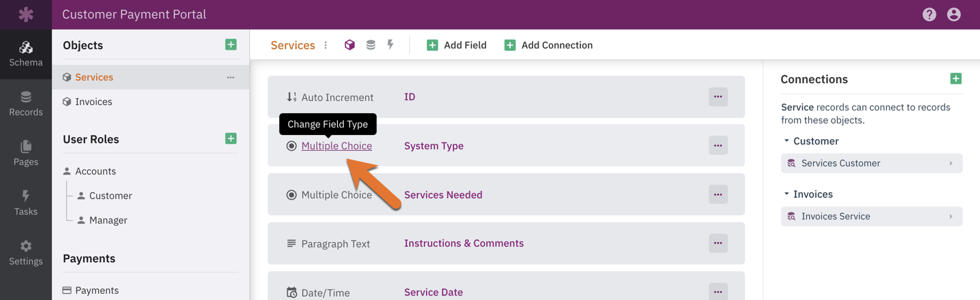Open Instructions & Comments field name

click(464, 243)
